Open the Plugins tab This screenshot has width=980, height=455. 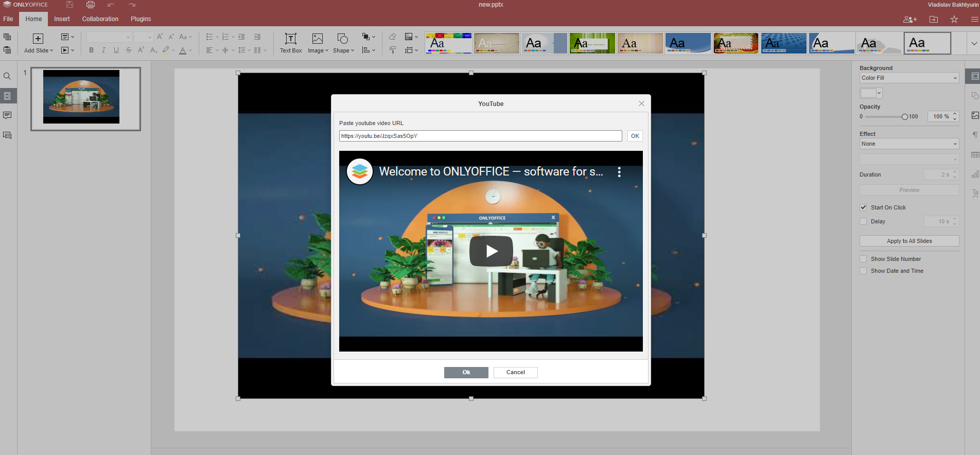(x=141, y=19)
